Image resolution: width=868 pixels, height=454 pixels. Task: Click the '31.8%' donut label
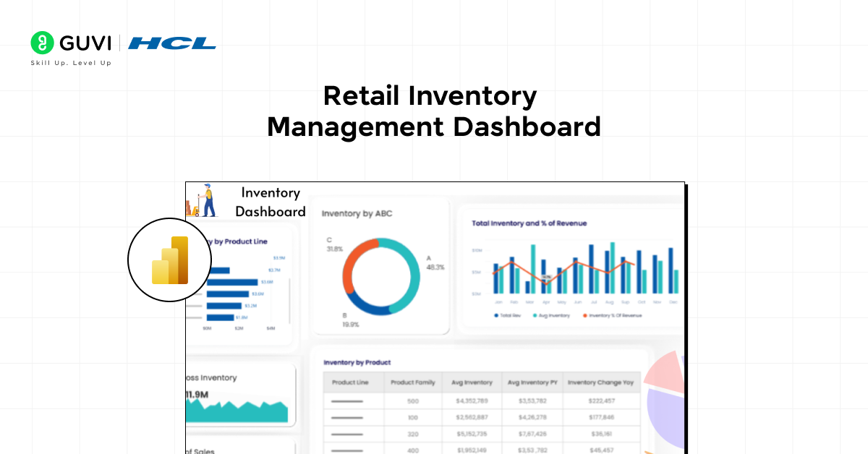[334, 249]
